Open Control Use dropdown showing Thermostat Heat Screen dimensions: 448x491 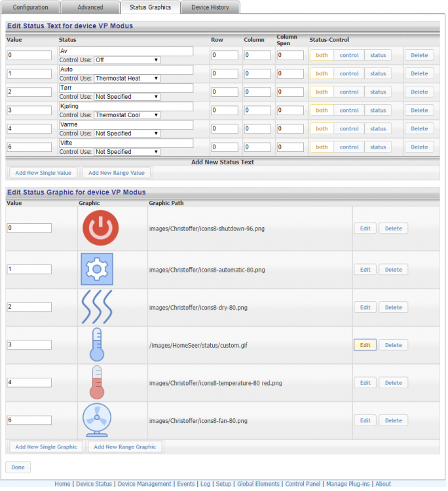click(x=127, y=78)
